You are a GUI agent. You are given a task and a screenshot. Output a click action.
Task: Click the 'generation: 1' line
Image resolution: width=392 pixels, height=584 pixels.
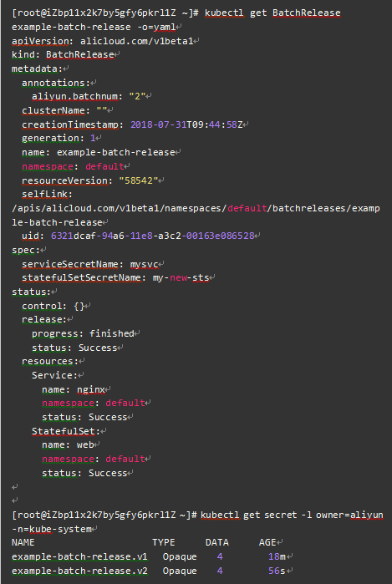(59, 138)
